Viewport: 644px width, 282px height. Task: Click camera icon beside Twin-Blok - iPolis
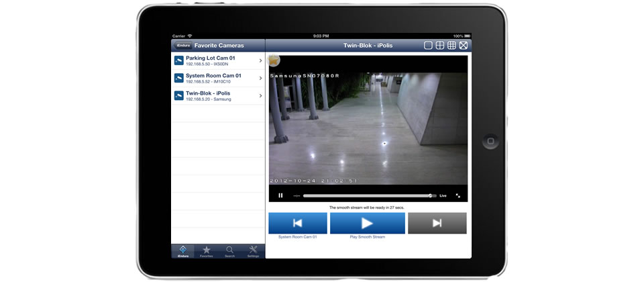[x=178, y=96]
